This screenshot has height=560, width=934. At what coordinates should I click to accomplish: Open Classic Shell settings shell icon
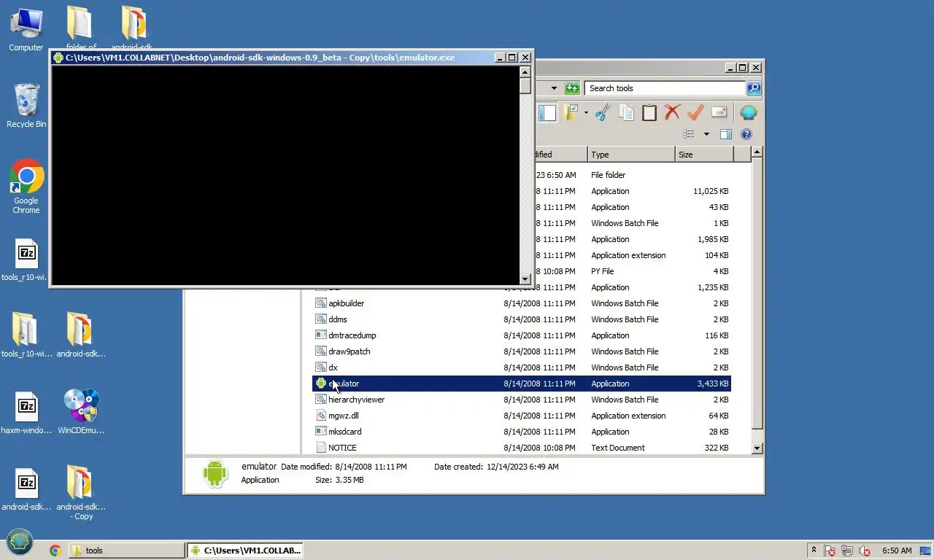point(748,112)
